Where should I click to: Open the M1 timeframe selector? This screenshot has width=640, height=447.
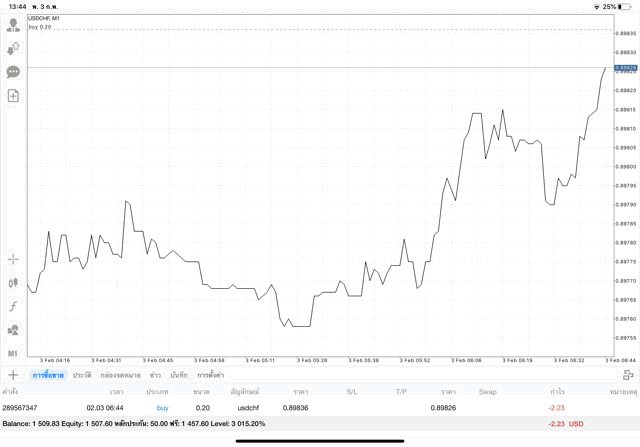[13, 354]
